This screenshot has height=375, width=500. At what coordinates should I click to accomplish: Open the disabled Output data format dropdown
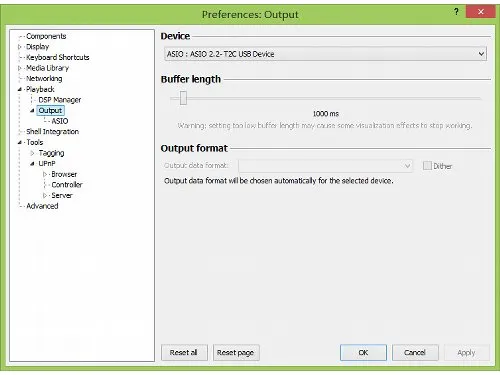point(325,166)
